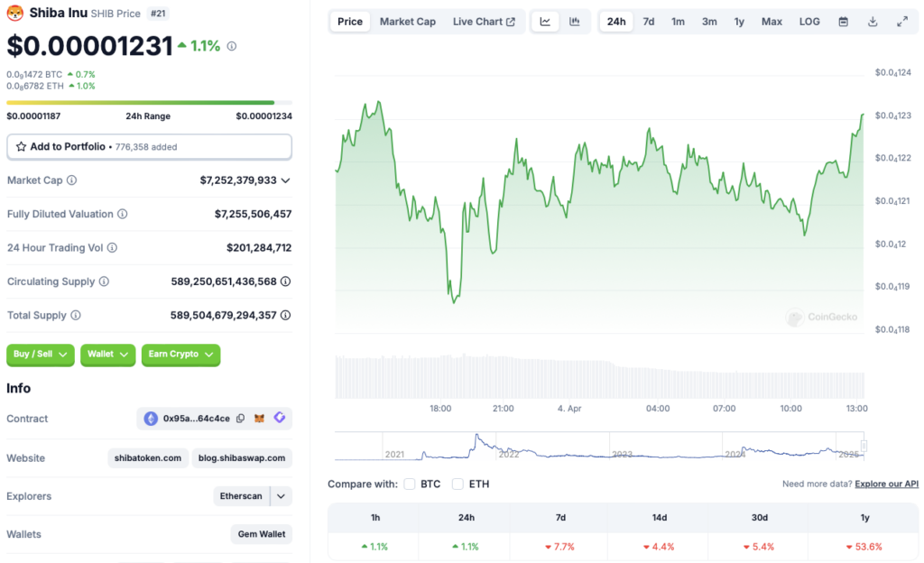Open blog.shibaswap.com link

pos(242,458)
